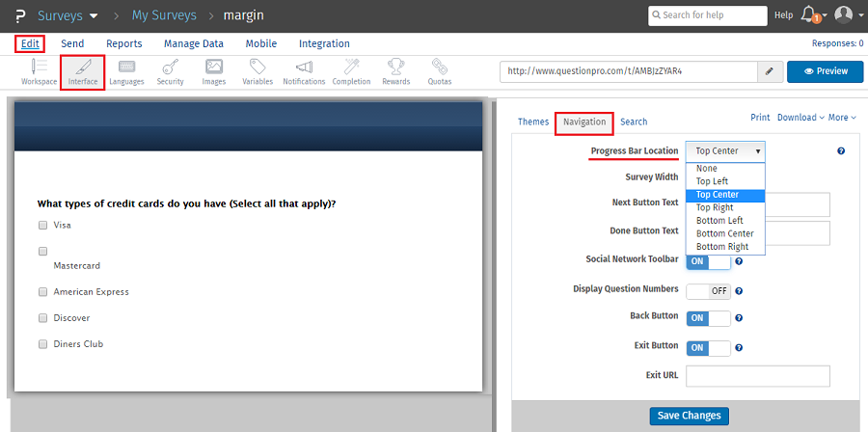Check the American Express checkbox
This screenshot has width=868, height=432.
pyautogui.click(x=42, y=292)
